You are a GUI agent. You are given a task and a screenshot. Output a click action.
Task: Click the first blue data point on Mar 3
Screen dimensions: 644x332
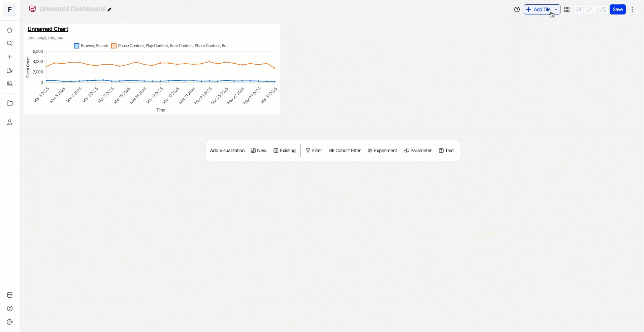coord(47,80)
